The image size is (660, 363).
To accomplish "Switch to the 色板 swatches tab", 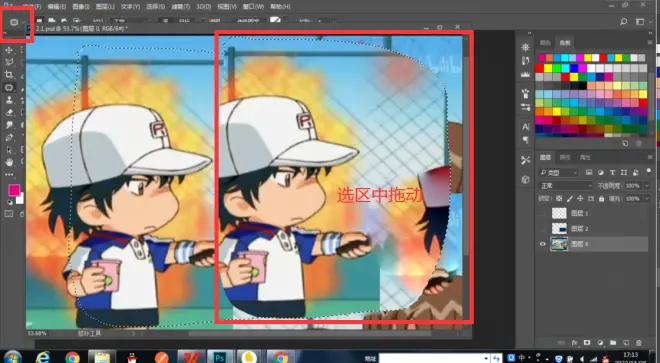I will pyautogui.click(x=565, y=43).
